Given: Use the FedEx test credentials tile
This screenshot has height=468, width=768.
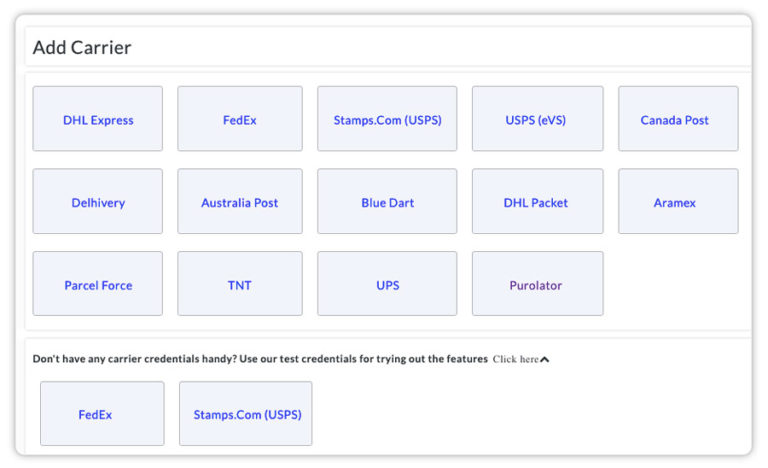Looking at the screenshot, I should tap(102, 413).
